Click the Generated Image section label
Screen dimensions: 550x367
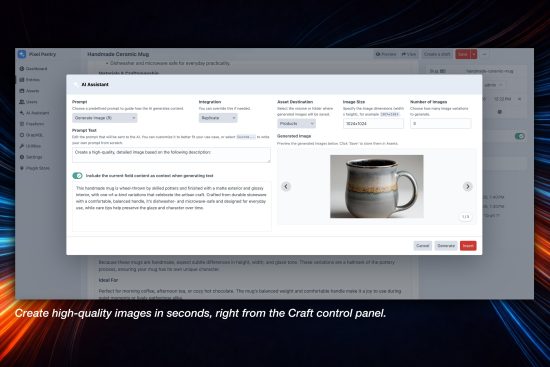[294, 136]
